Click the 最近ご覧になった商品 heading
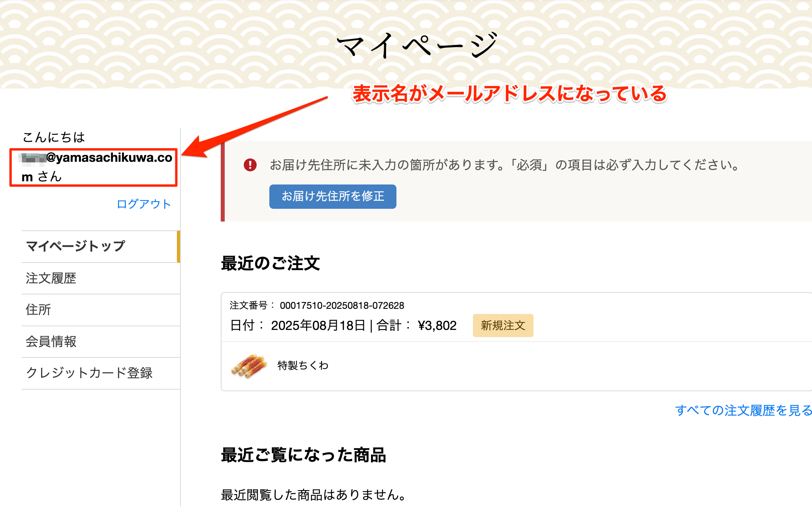 coord(304,455)
